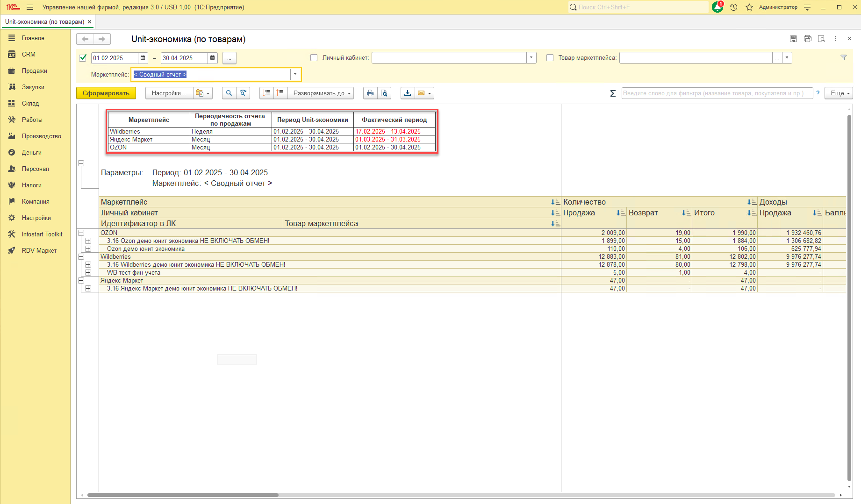This screenshot has height=504, width=861.
Task: Click the vertical scrollbar of the report
Action: [849, 299]
